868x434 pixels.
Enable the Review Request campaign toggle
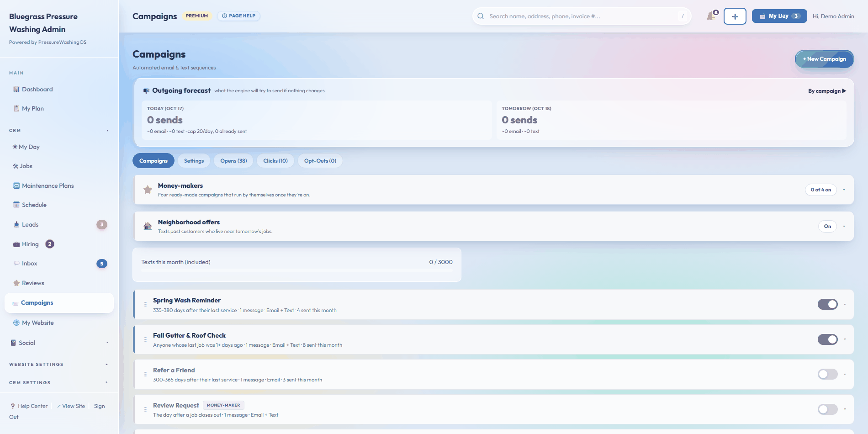828,409
